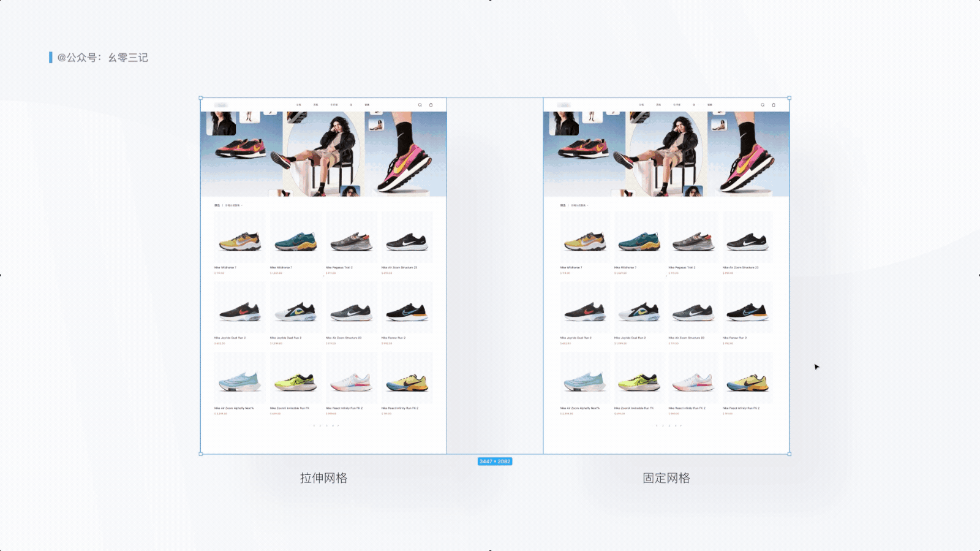This screenshot has width=980, height=551.
Task: Open light-blue Alphafly Next% shoe image, 拉伸网格 page
Action: [240, 378]
